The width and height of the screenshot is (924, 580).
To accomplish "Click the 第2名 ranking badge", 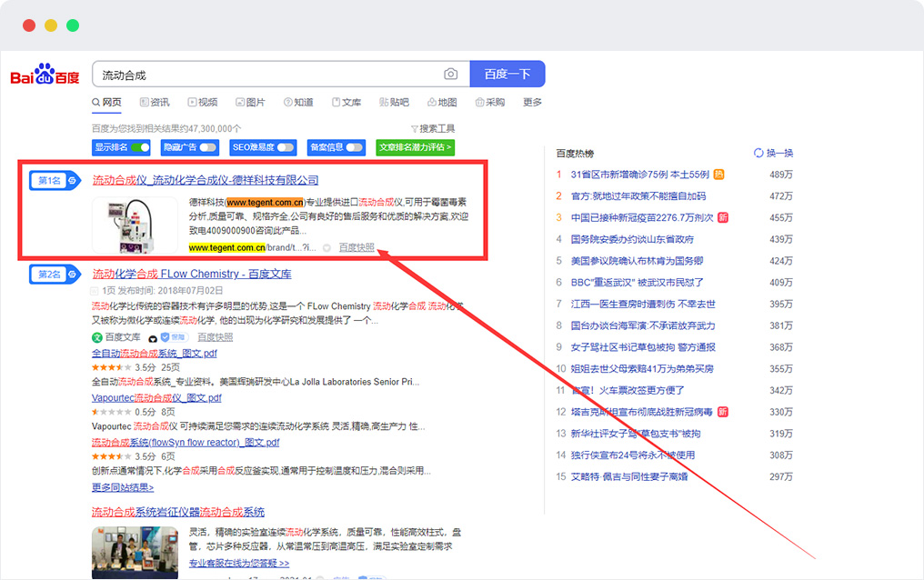I will (x=55, y=275).
